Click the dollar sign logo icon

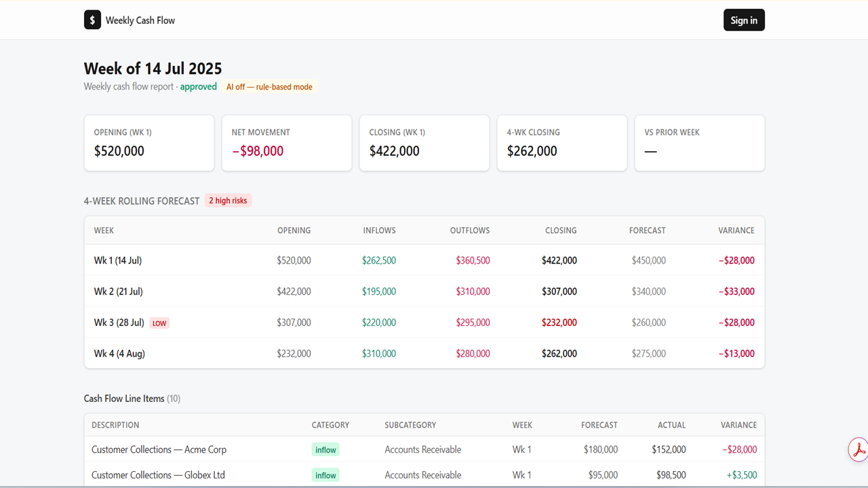tap(92, 20)
